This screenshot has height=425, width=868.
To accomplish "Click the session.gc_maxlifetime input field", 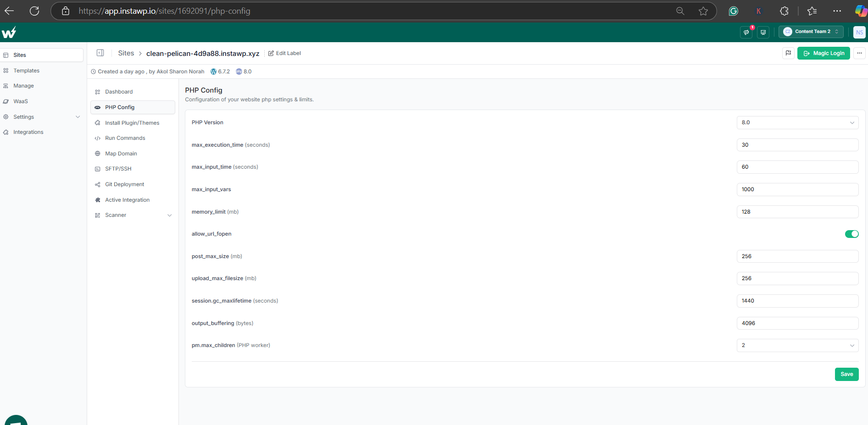I will coord(797,301).
